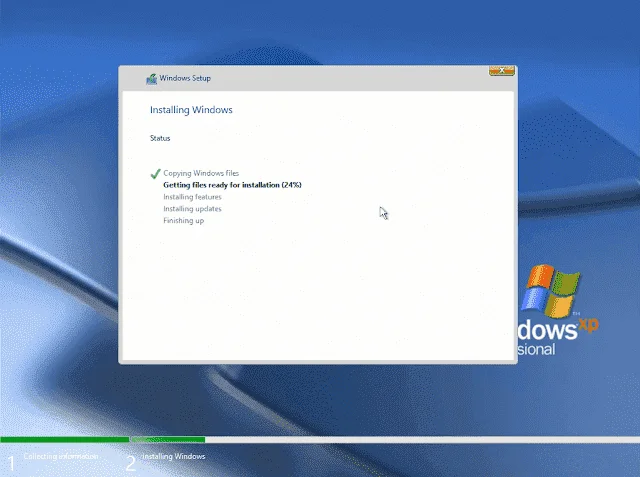This screenshot has width=640, height=477.
Task: Click the green setup progress bar at bottom
Action: click(x=103, y=439)
